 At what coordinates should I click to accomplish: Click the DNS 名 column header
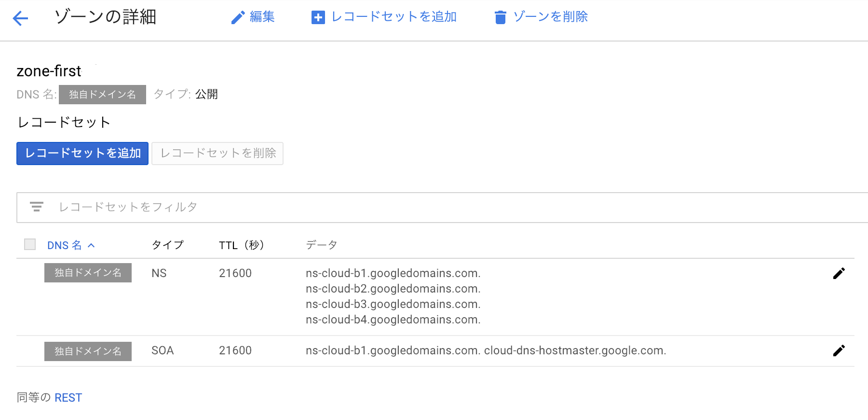(65, 245)
